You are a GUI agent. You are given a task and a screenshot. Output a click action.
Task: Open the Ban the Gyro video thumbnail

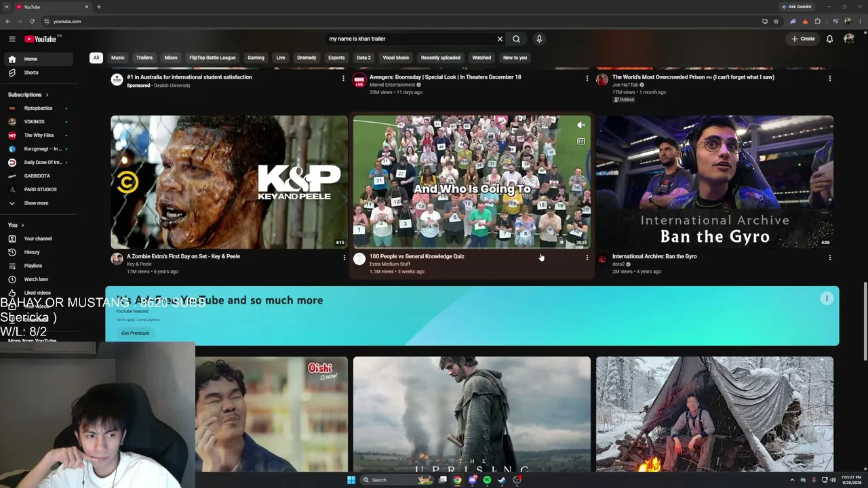click(x=715, y=182)
